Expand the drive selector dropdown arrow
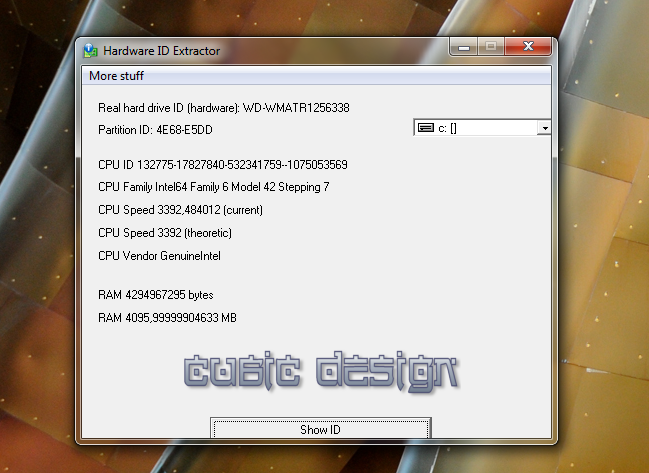The image size is (649, 473). [x=545, y=128]
